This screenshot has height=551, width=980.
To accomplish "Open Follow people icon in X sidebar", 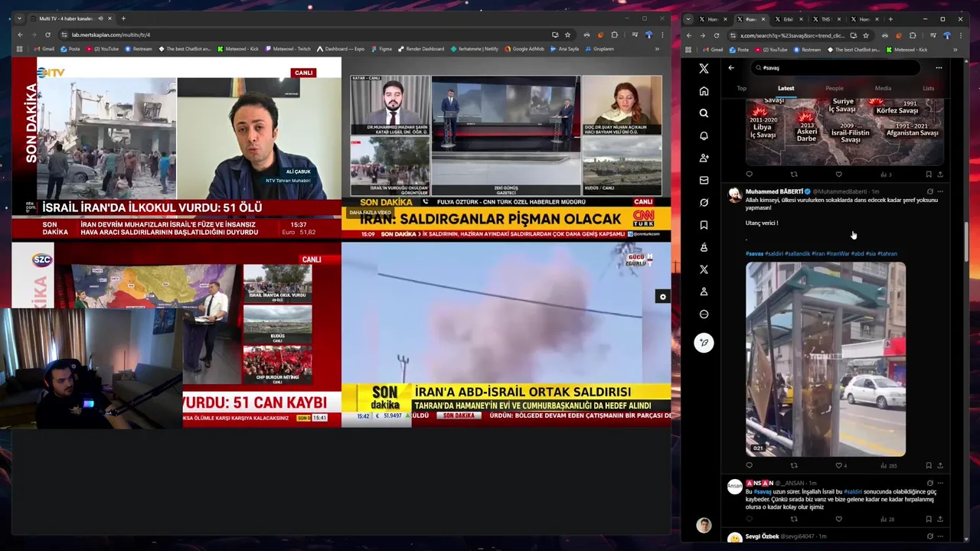I will pos(704,158).
